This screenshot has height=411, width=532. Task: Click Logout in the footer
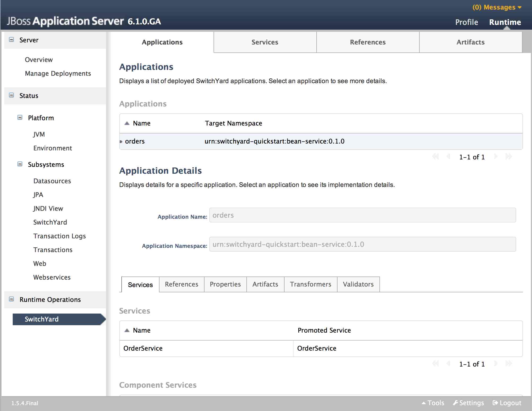coord(507,403)
